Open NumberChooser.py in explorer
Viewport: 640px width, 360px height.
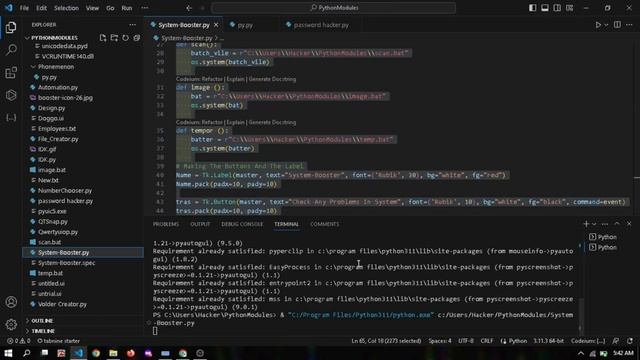(x=64, y=191)
